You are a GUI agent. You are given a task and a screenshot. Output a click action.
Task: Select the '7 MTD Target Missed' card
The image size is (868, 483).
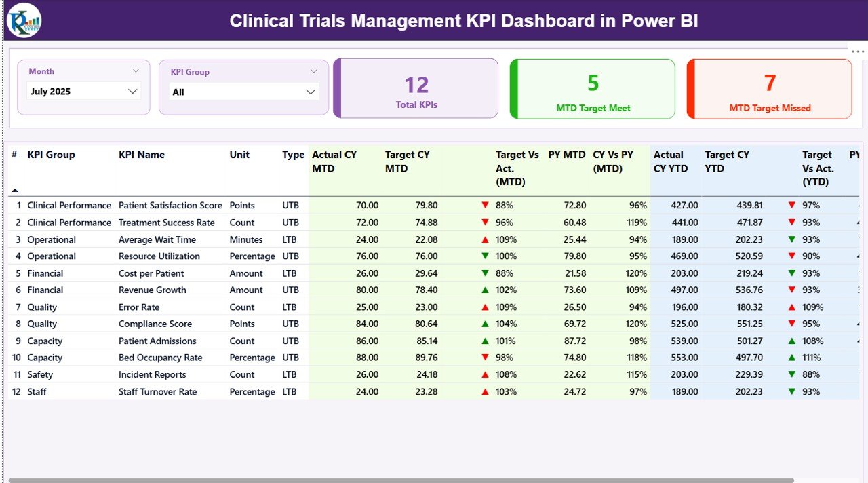[x=769, y=88]
